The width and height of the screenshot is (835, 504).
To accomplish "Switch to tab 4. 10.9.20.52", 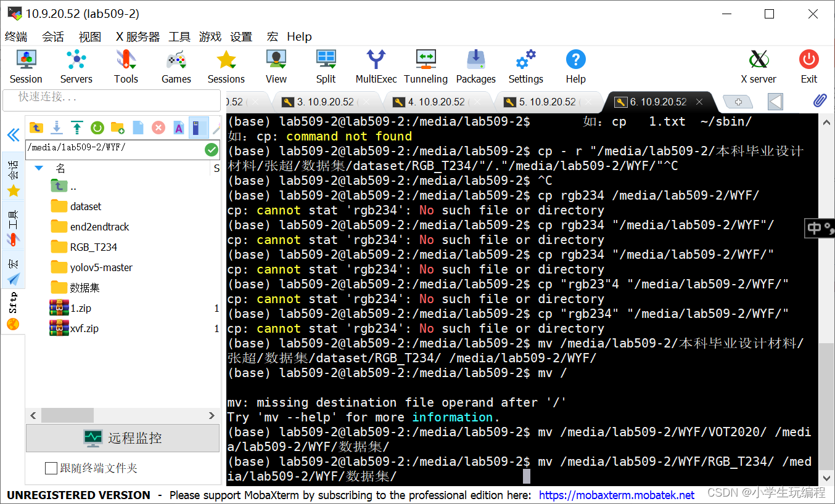I will tap(437, 102).
